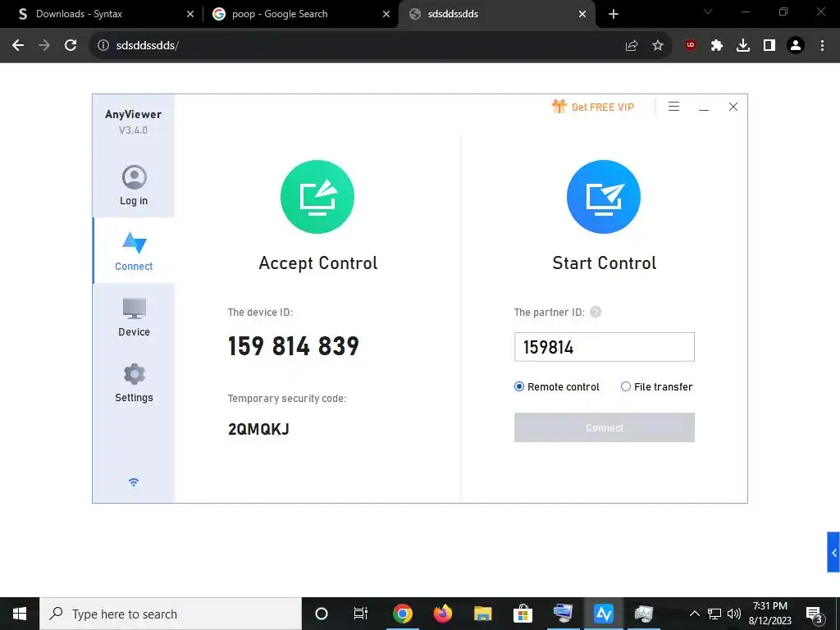Click the green Accept Control icon
This screenshot has height=630, width=840.
point(317,197)
